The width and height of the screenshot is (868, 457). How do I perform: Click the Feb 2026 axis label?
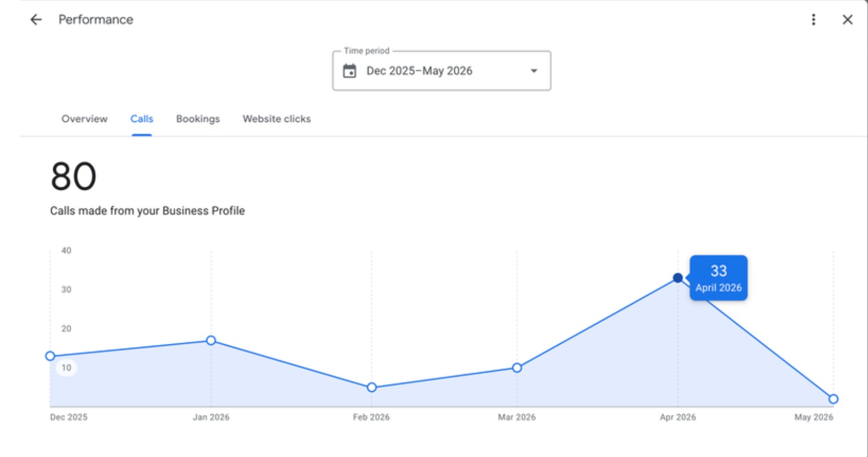pos(371,417)
